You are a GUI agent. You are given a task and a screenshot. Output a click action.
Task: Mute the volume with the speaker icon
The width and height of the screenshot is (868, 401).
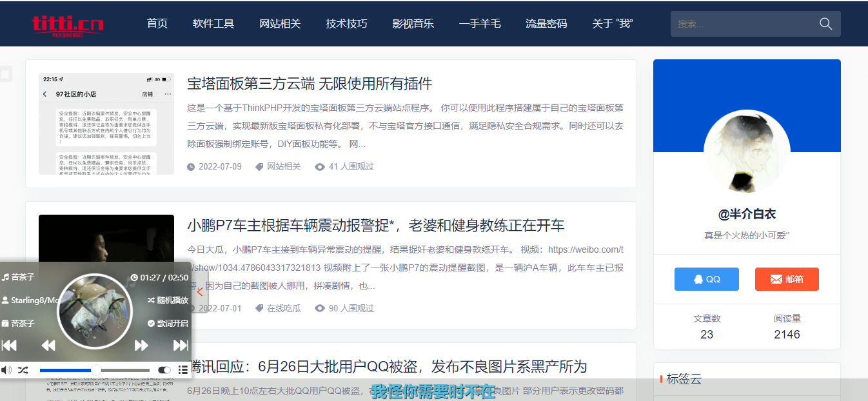coord(6,370)
